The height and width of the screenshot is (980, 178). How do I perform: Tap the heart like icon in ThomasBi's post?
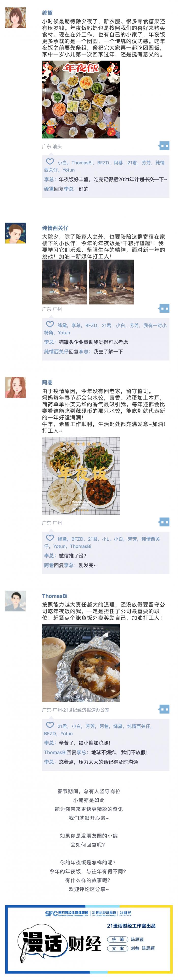pos(50,724)
